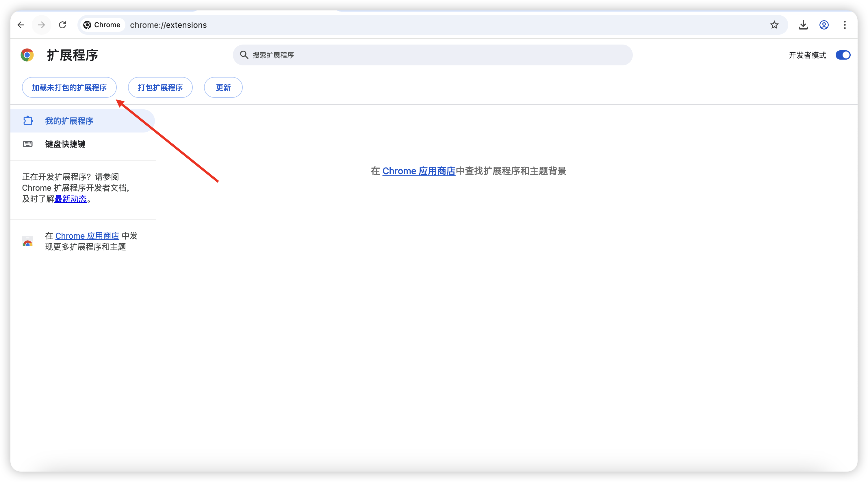
Task: Select 我的扩展程序 in sidebar
Action: coord(69,121)
